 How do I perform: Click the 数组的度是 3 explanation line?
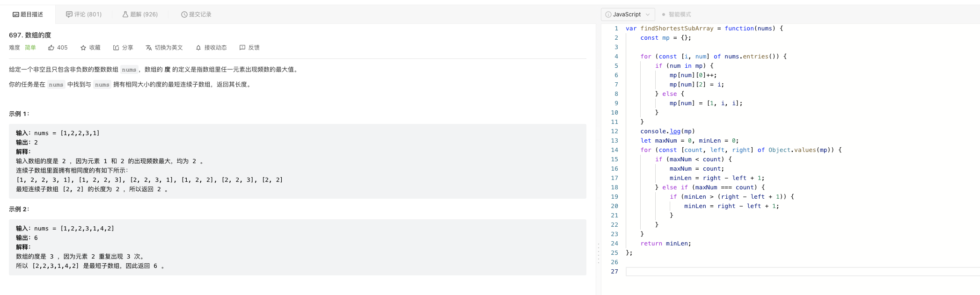coord(80,257)
